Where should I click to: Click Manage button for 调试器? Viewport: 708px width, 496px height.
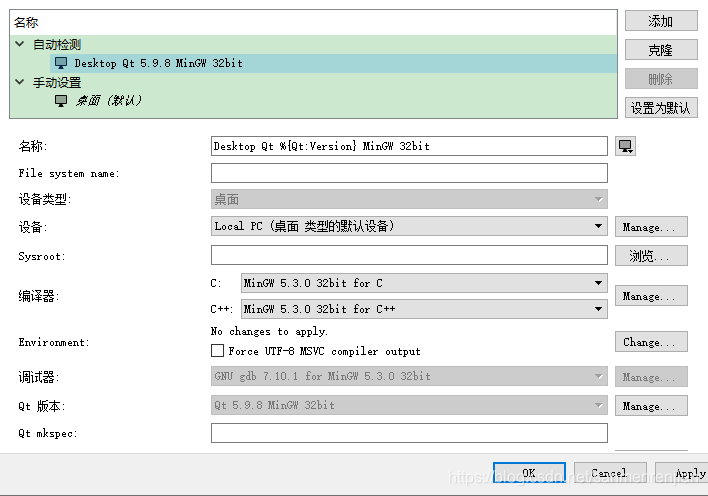coord(651,377)
